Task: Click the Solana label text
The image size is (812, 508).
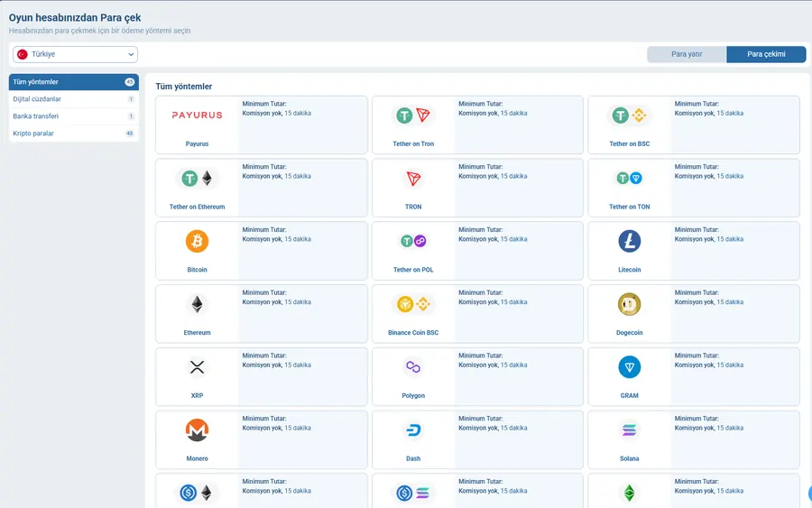Action: pyautogui.click(x=629, y=458)
